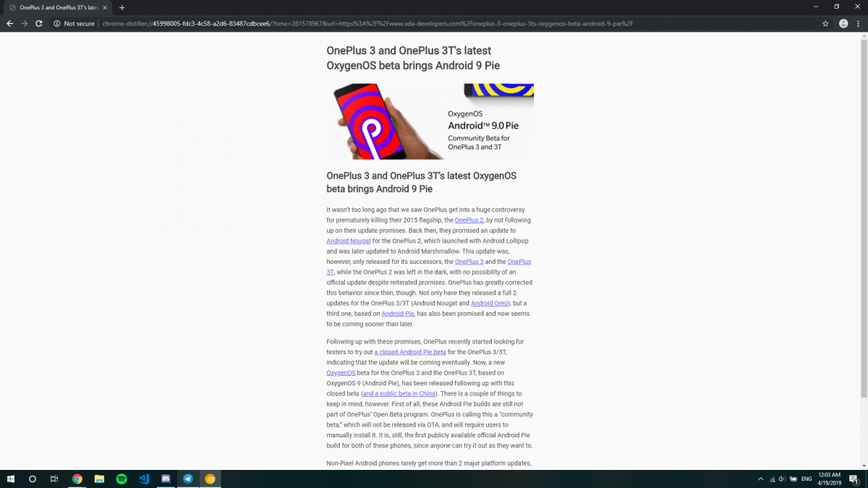
Task: Open the Android Pie link
Action: (x=398, y=314)
